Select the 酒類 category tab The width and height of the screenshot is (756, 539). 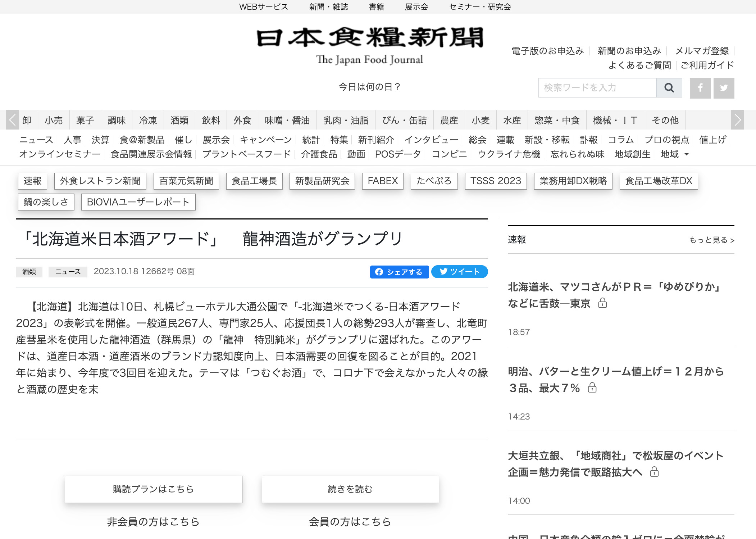(x=180, y=120)
